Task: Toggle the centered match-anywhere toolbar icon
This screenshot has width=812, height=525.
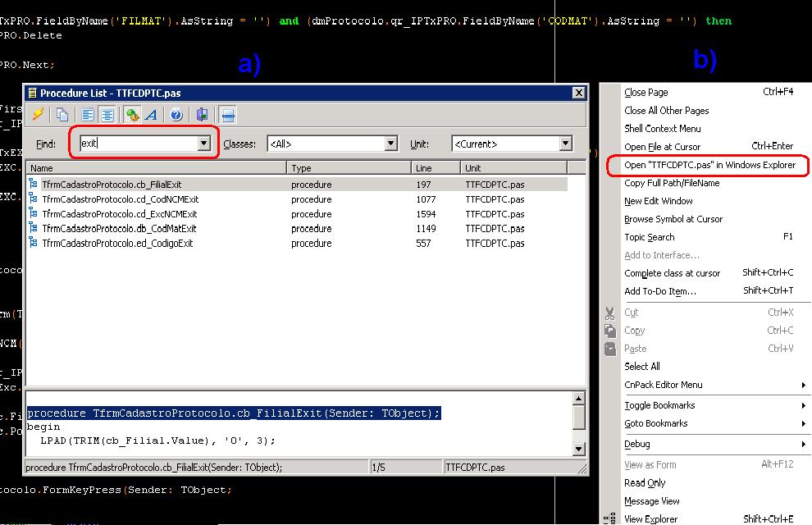Action: coord(107,114)
